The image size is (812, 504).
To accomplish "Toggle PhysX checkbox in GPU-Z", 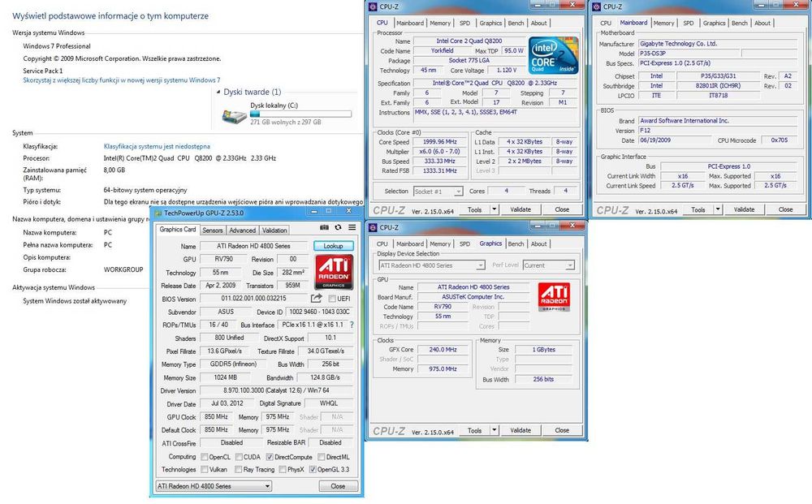I will 283,469.
